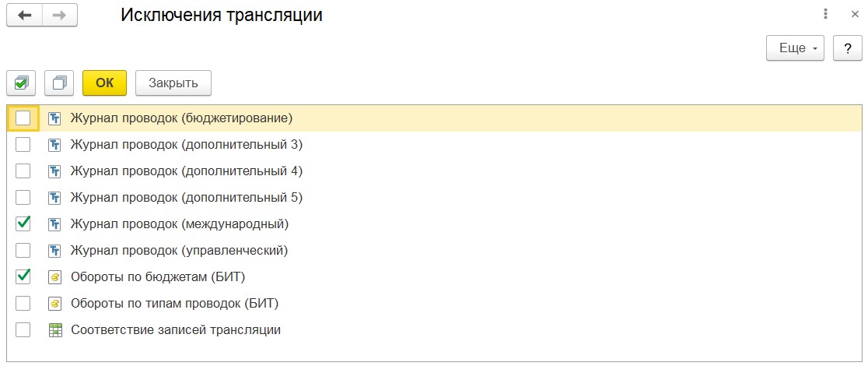Open the help question mark button

click(x=847, y=48)
